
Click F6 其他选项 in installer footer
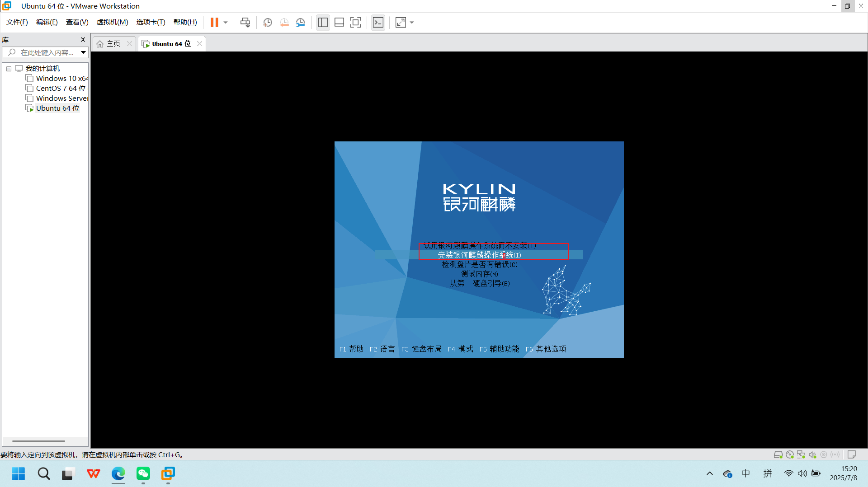point(546,349)
